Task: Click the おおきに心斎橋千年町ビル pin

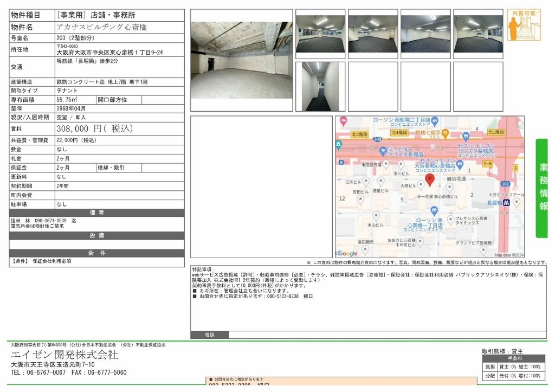Action: [420, 242]
